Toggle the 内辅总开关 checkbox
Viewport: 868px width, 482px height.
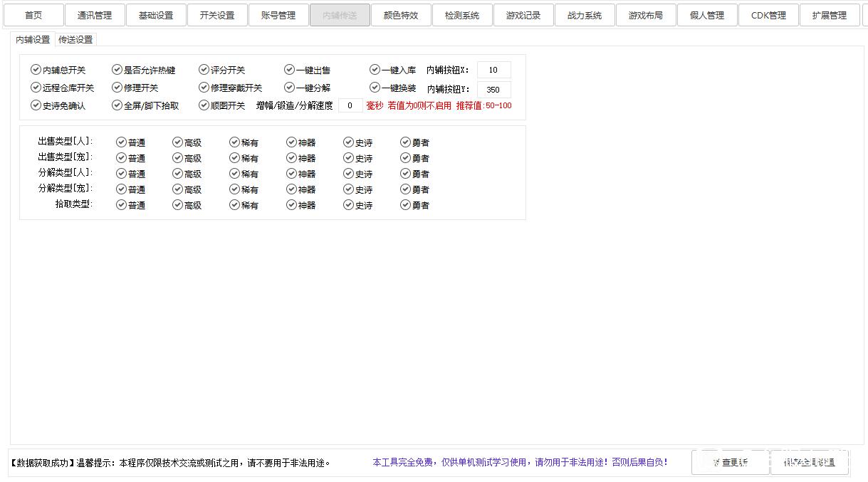pyautogui.click(x=58, y=70)
